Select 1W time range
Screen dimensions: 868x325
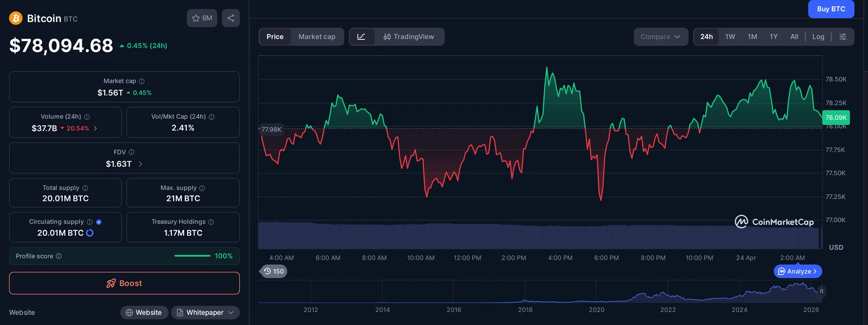730,37
